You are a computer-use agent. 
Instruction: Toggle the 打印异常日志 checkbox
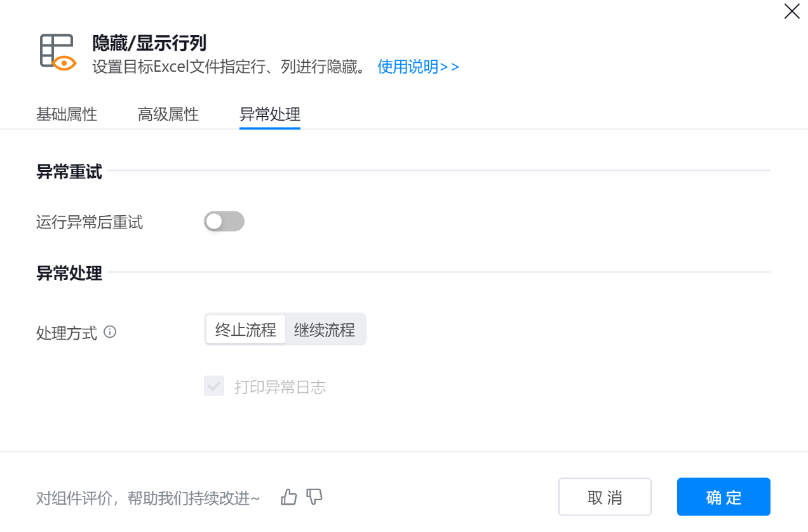coord(214,386)
